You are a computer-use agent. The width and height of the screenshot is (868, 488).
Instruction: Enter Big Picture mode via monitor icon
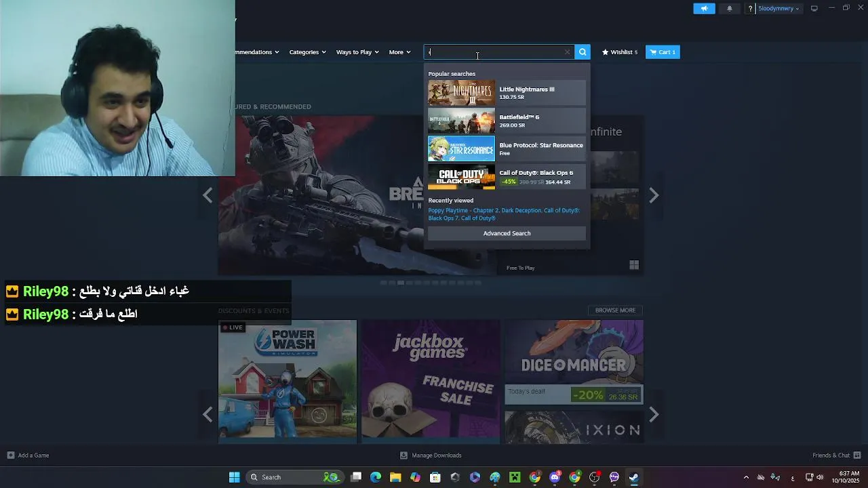[x=814, y=9]
